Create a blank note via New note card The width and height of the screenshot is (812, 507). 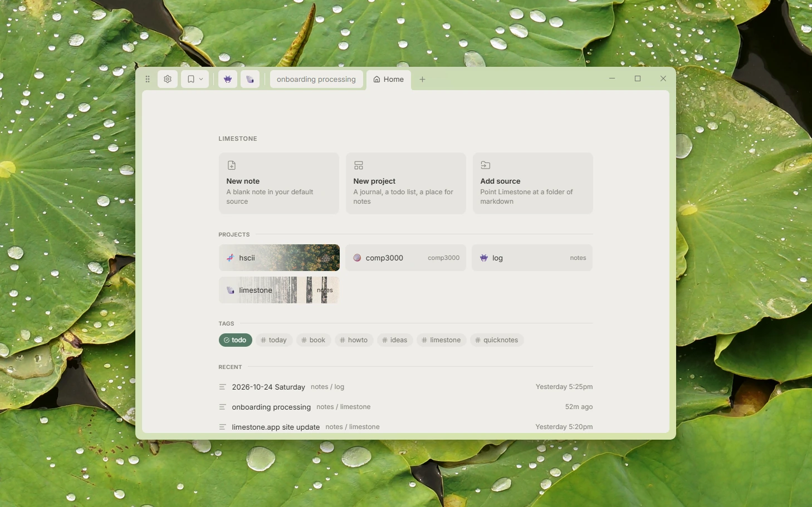[279, 183]
